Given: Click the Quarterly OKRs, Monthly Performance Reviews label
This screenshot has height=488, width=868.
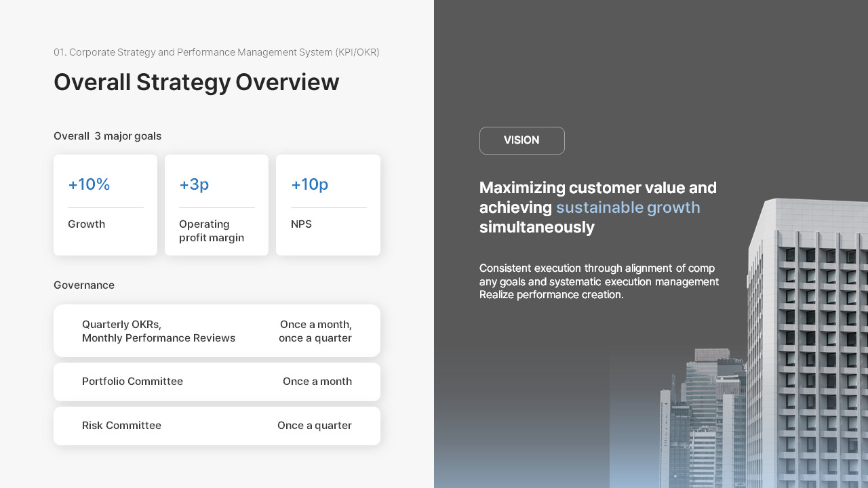Looking at the screenshot, I should pyautogui.click(x=158, y=331).
